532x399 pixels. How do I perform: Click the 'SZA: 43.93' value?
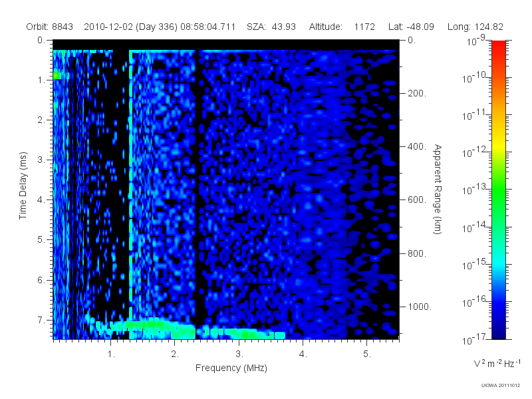[271, 27]
